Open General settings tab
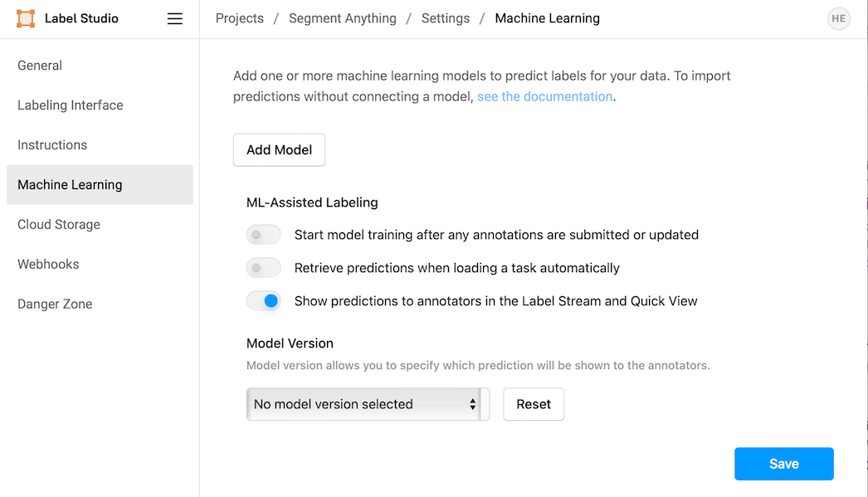Screen dimensions: 868x497 (x=40, y=66)
